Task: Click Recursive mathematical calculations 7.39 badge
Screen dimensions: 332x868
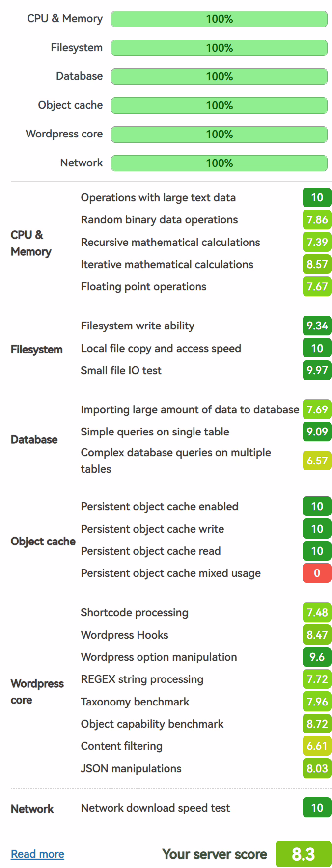Action: [x=317, y=242]
